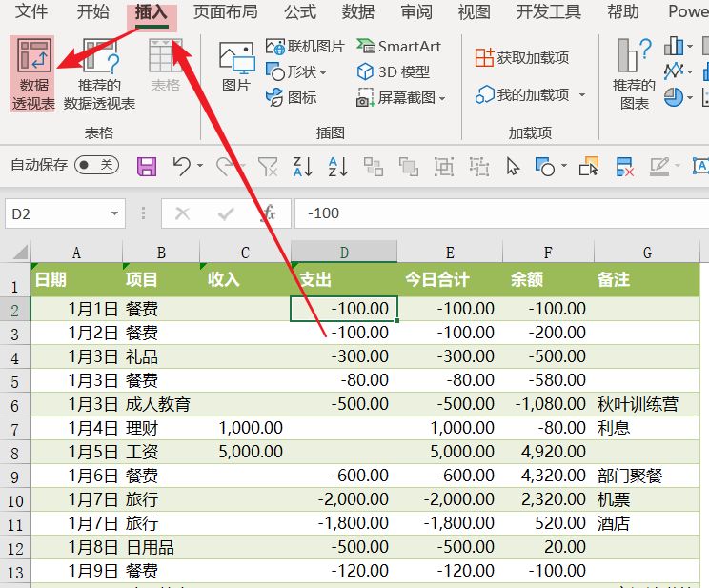Sort descending Z to A

click(x=302, y=167)
